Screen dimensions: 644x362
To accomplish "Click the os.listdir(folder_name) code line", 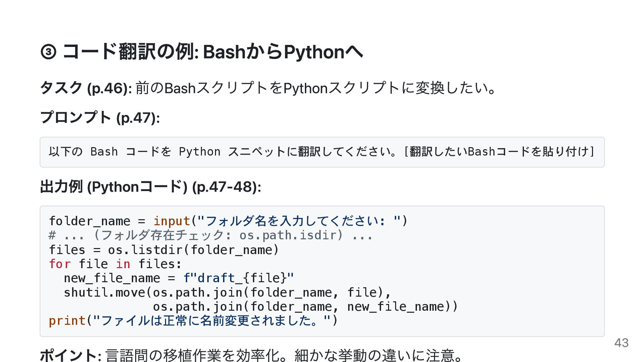I will (164, 250).
